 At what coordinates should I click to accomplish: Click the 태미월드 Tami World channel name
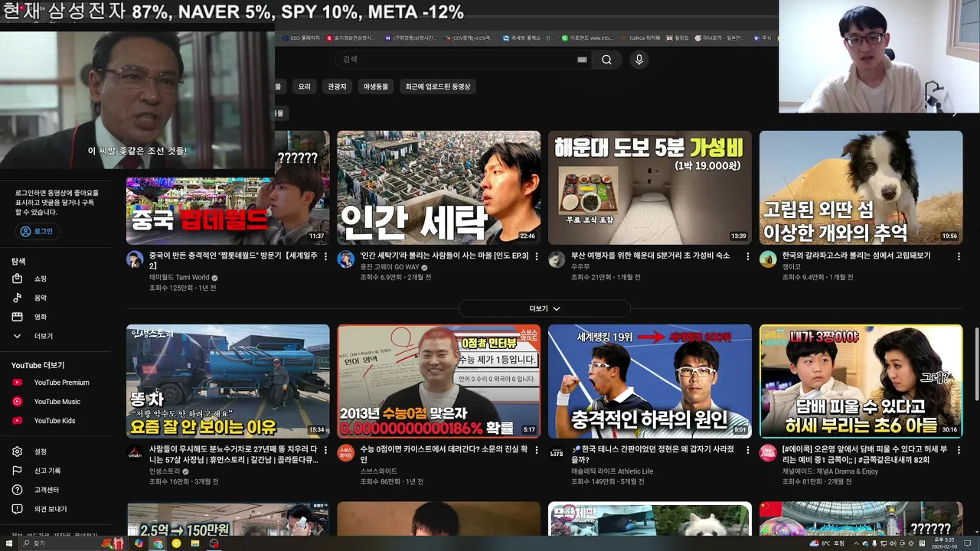point(179,278)
